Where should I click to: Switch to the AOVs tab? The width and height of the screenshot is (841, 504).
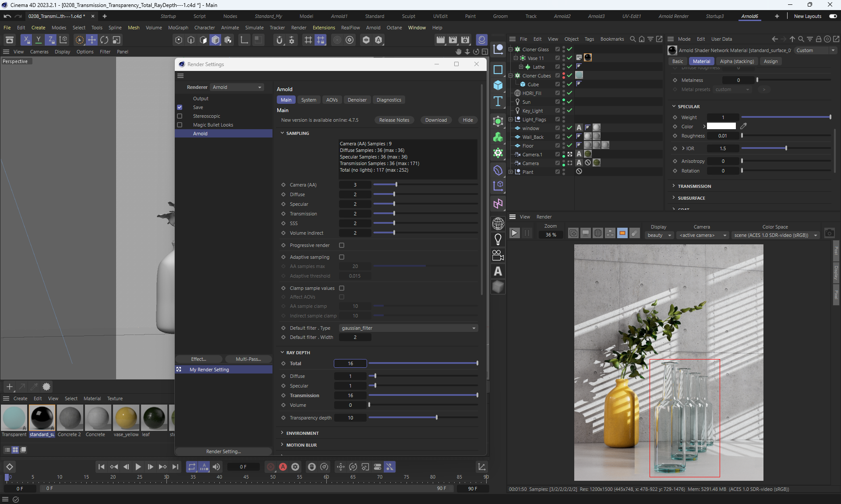332,100
